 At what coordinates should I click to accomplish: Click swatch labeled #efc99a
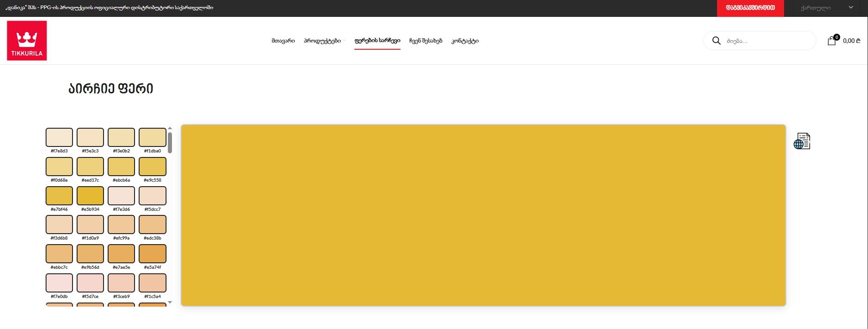(121, 225)
